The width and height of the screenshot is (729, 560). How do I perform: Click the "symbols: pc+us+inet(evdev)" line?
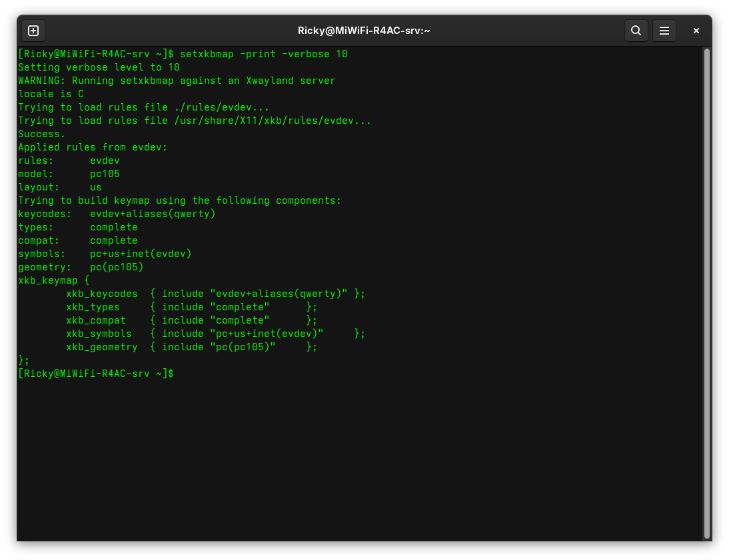click(105, 254)
